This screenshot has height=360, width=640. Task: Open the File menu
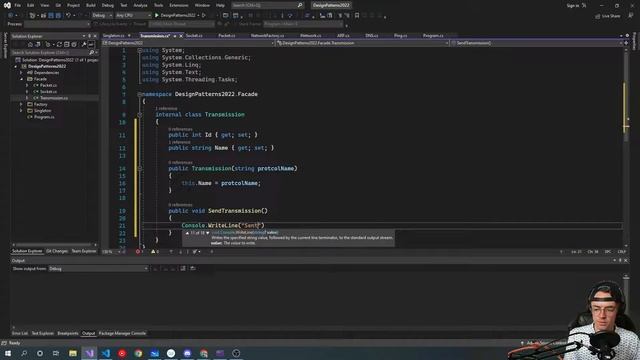18,5
